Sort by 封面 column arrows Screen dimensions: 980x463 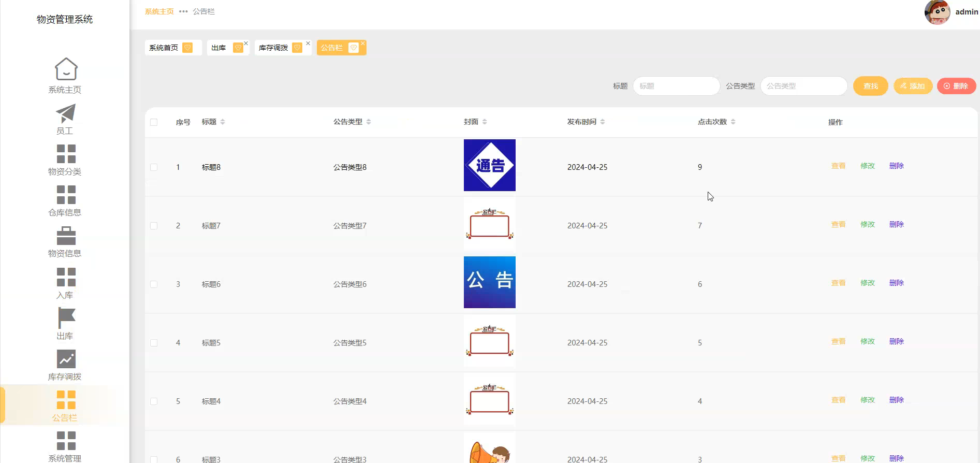[x=485, y=122]
